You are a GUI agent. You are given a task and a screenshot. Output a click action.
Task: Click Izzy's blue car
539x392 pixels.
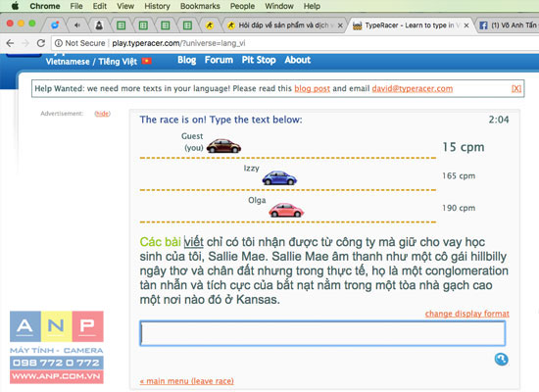tap(279, 177)
